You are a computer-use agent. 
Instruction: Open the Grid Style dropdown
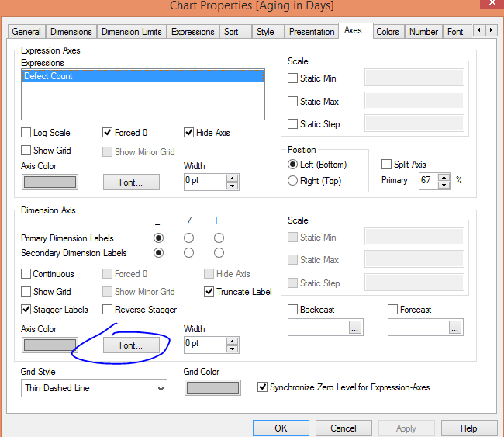pyautogui.click(x=94, y=388)
